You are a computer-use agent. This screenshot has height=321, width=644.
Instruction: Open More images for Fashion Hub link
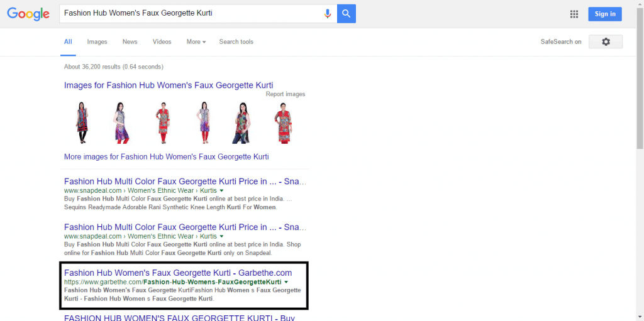point(166,156)
